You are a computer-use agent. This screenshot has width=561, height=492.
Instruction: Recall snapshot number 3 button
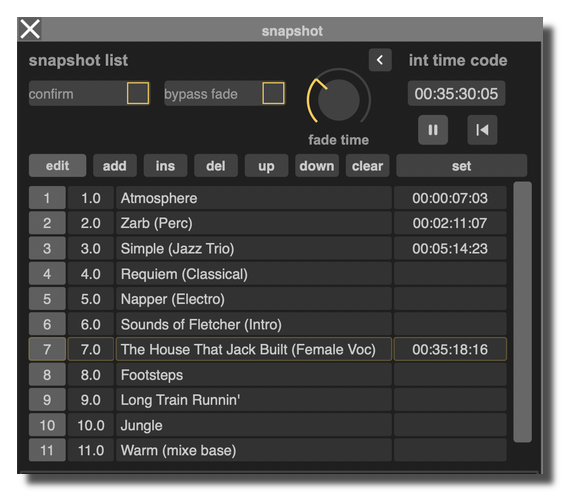[x=47, y=248]
